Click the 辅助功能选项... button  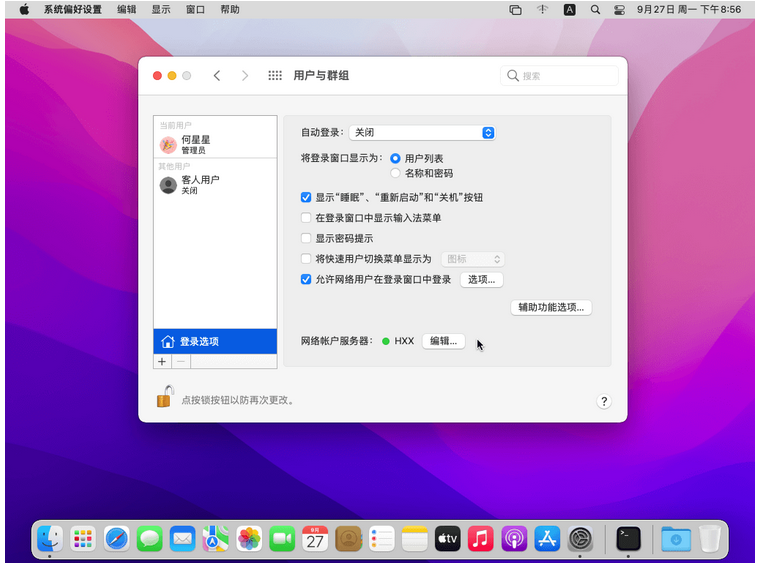551,308
